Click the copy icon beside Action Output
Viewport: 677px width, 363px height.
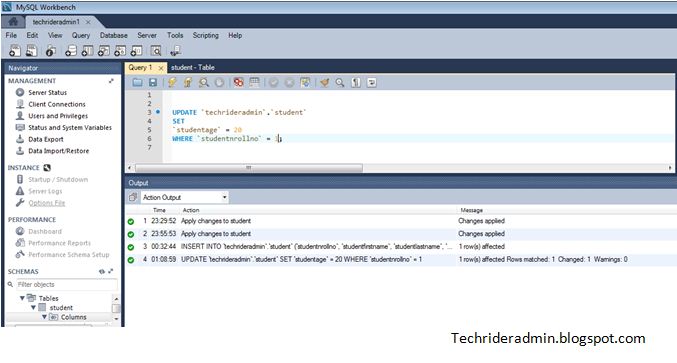pyautogui.click(x=133, y=197)
